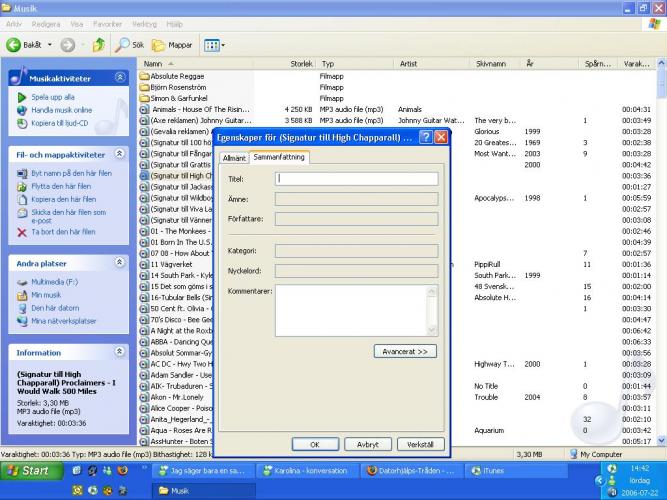Collapse the Musikaktiviteter panel
The height and width of the screenshot is (500, 667).
121,77
